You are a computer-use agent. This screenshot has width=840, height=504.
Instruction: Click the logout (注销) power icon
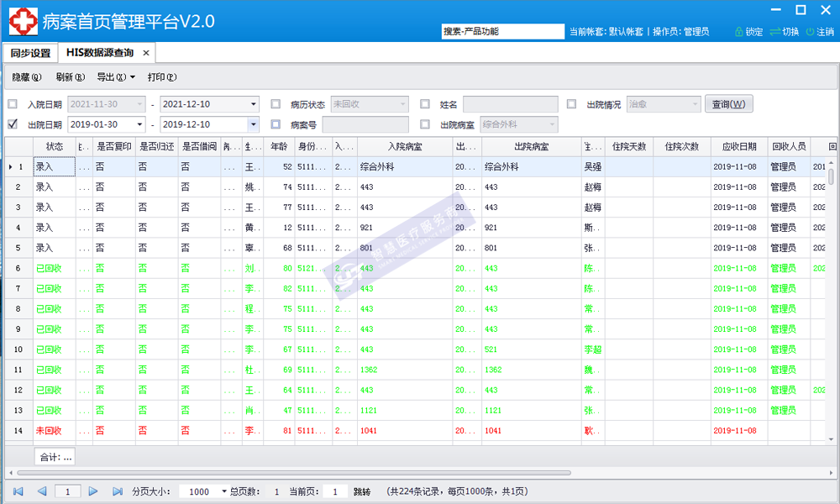pyautogui.click(x=810, y=32)
